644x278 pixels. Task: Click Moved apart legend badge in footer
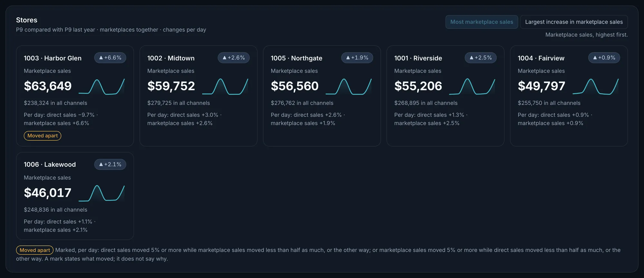35,250
